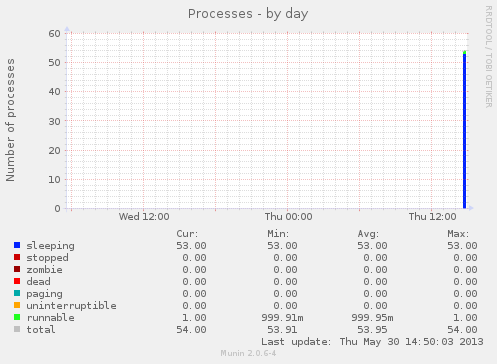
Task: Click the teal paging legend swatch
Action: click(x=17, y=293)
